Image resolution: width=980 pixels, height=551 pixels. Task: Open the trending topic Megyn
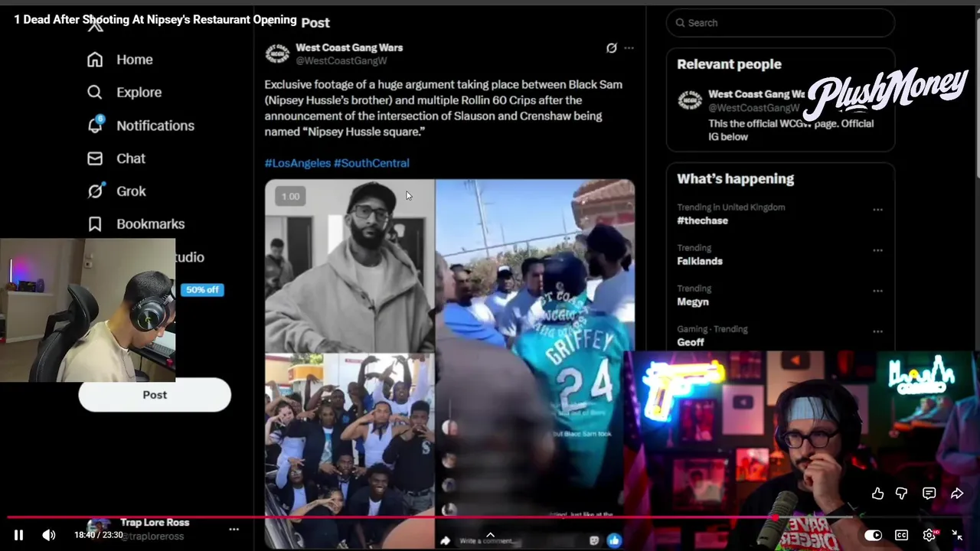693,302
